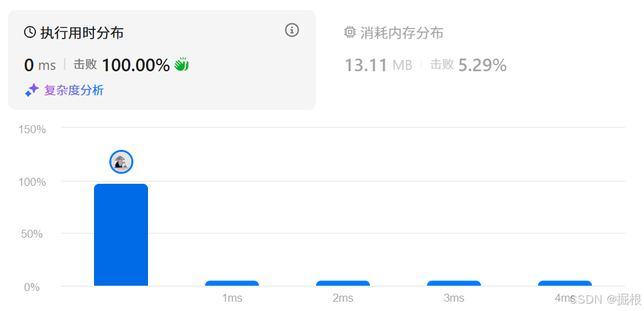Click the 1ms axis label
Viewport: 644px width, 311px height.
[x=232, y=298]
